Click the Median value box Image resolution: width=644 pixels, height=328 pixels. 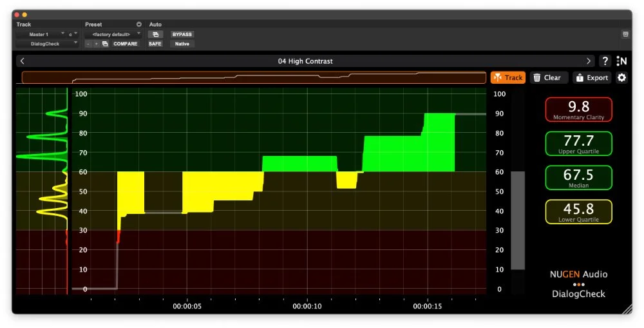point(579,178)
